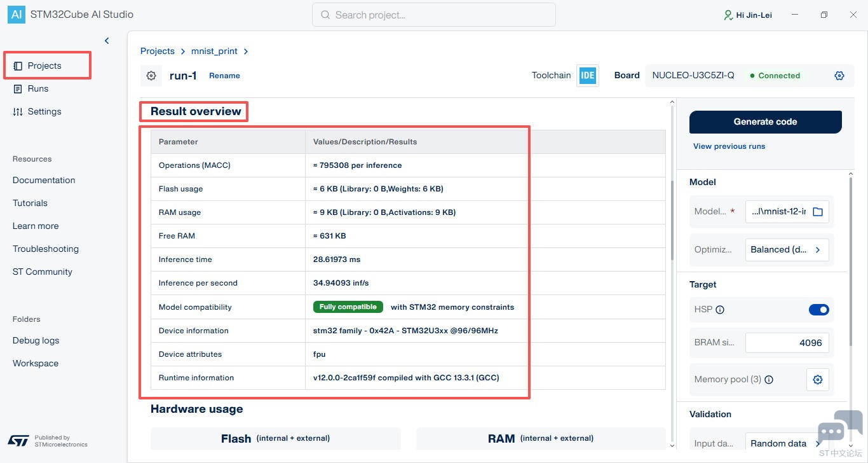Open the Input data Random data dropdown
Screen dimensions: 868x463
tap(787, 444)
